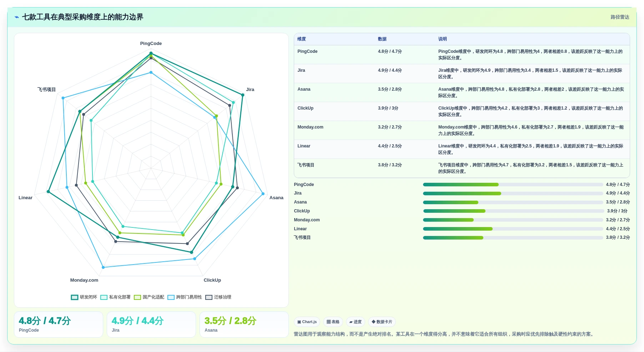Click the ClickUp progress bar

(x=514, y=211)
